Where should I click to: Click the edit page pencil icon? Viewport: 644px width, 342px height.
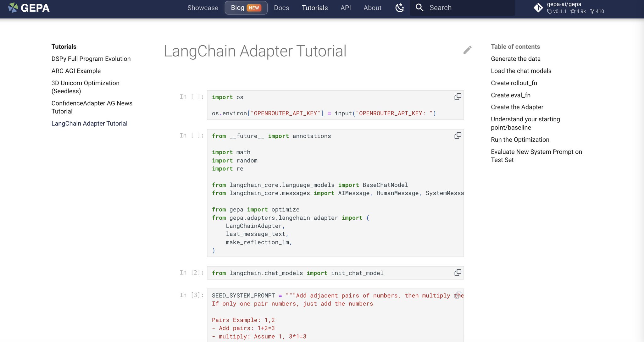(467, 50)
